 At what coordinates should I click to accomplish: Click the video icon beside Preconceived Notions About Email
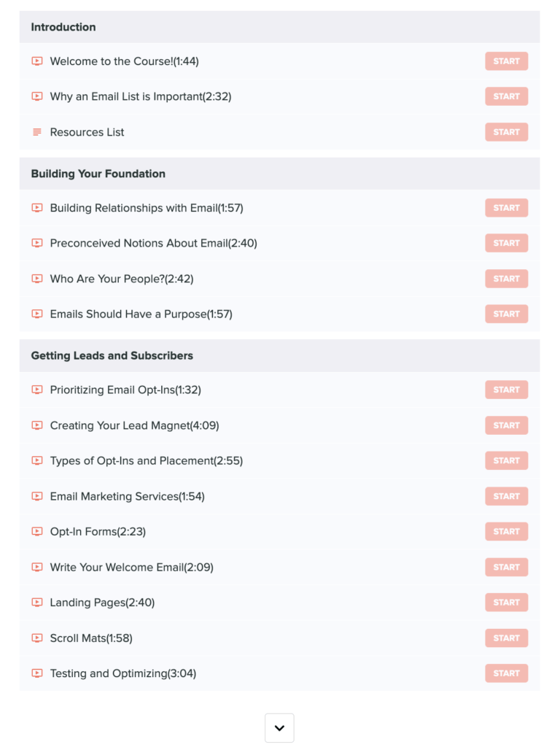37,243
